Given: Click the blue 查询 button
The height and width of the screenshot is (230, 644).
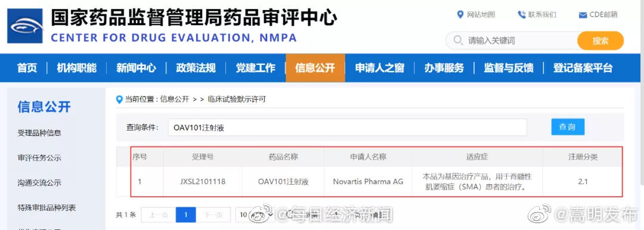Looking at the screenshot, I should [x=568, y=127].
